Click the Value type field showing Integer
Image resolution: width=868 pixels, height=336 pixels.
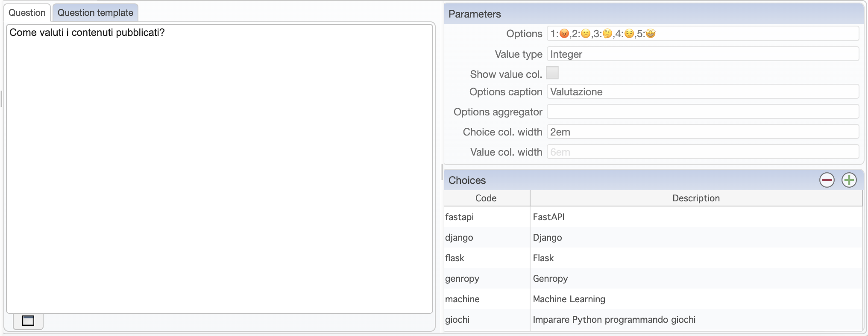703,54
